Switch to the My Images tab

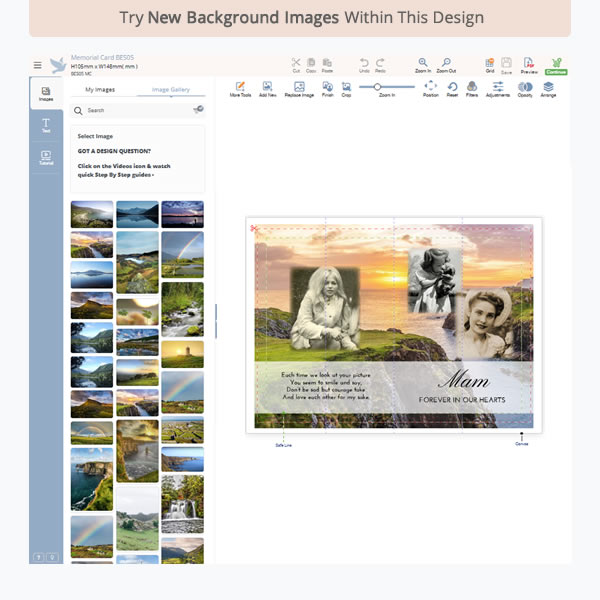click(x=101, y=90)
